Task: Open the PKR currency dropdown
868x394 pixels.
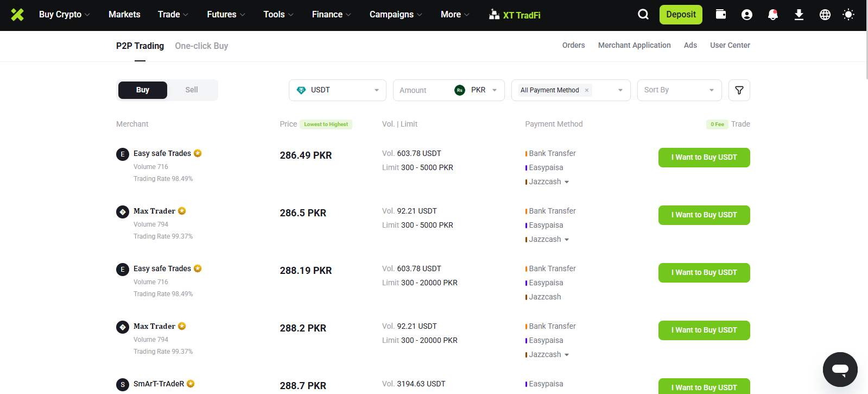Action: [x=484, y=90]
